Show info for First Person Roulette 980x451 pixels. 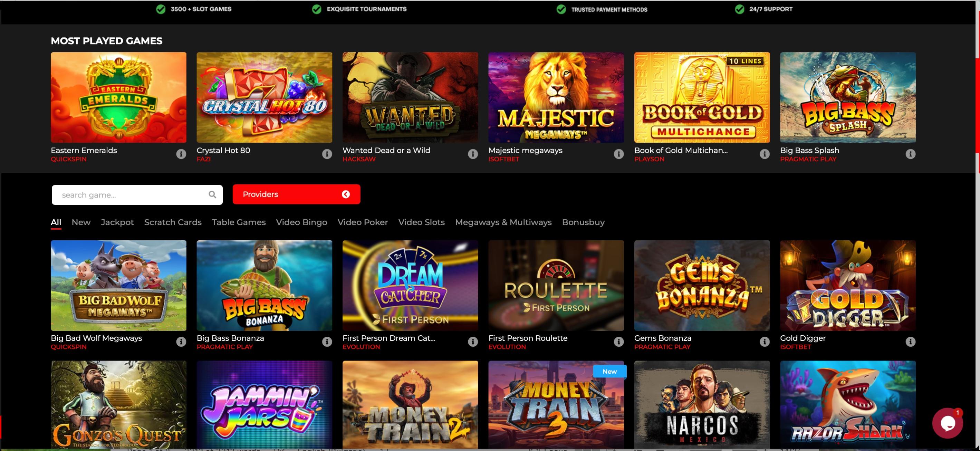click(618, 342)
